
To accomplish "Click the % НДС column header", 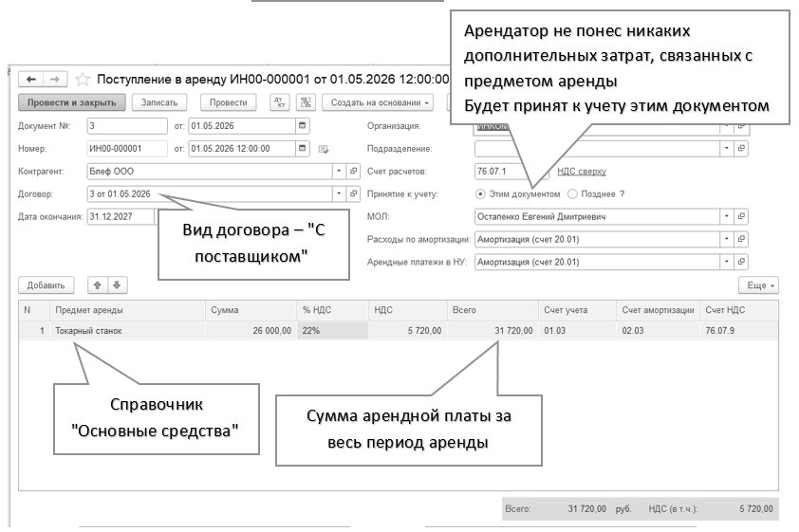I will pyautogui.click(x=333, y=310).
